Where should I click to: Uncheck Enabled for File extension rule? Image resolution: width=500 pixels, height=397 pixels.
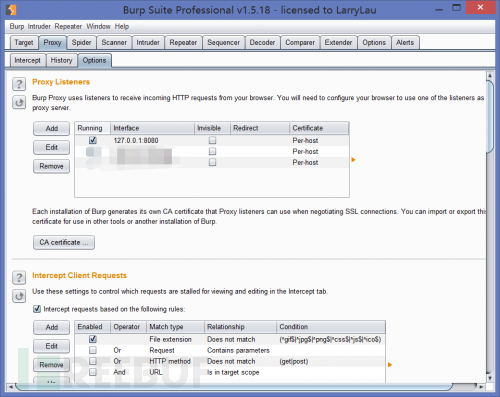click(x=93, y=339)
